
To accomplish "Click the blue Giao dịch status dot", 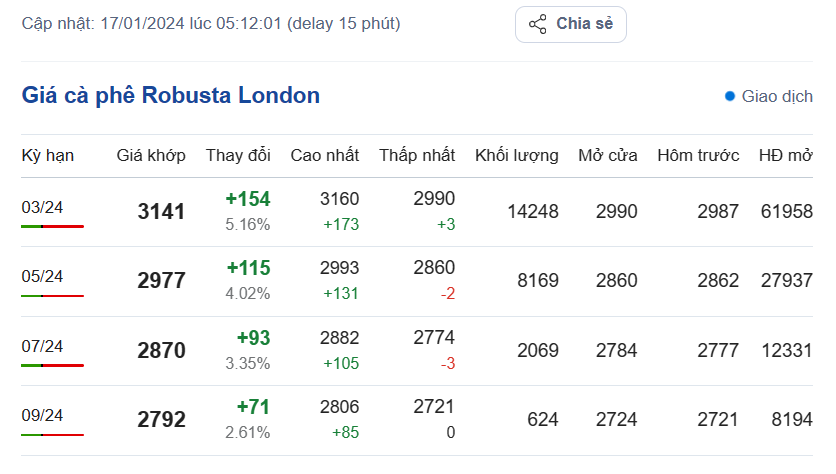I will [x=730, y=96].
